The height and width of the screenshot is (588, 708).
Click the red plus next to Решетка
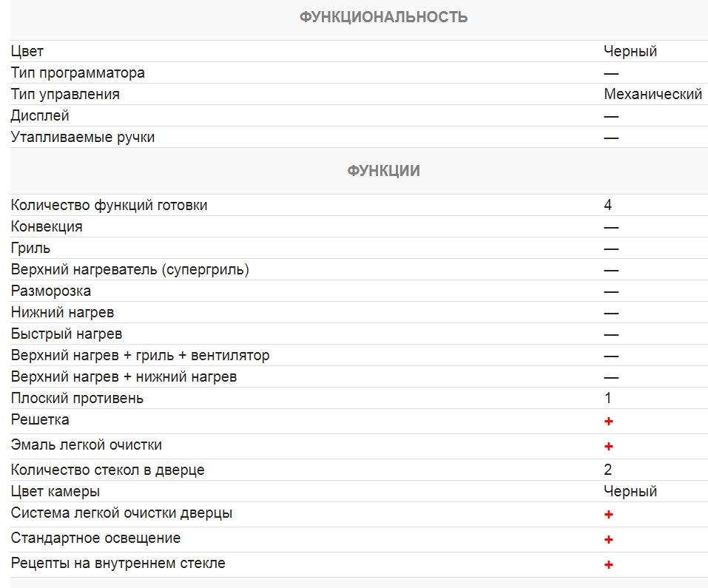point(609,421)
